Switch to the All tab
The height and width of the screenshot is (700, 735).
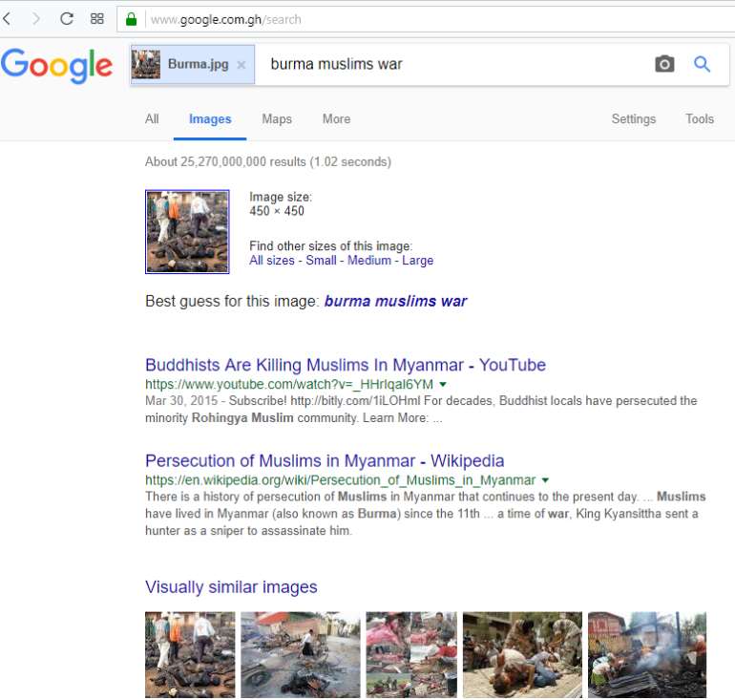(x=152, y=119)
